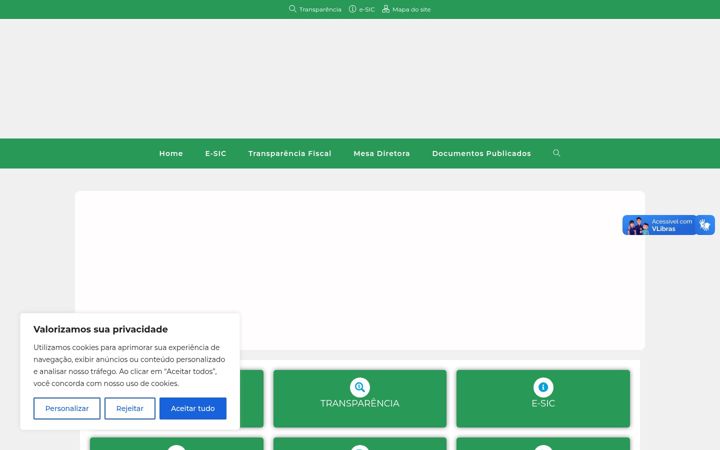Screen dimensions: 720x450
Task: Click Rejeitar to decline cookies
Action: tap(129, 408)
